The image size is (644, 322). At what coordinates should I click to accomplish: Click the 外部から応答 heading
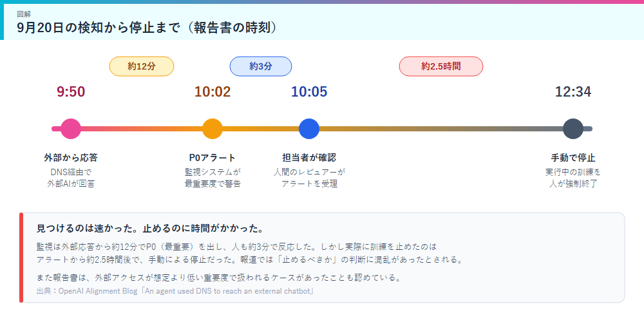(71, 158)
